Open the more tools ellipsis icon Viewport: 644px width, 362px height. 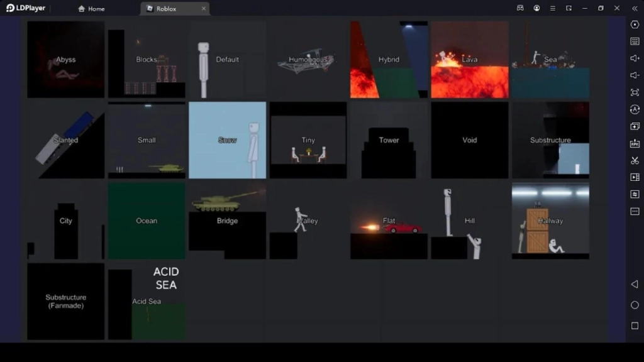point(635,211)
